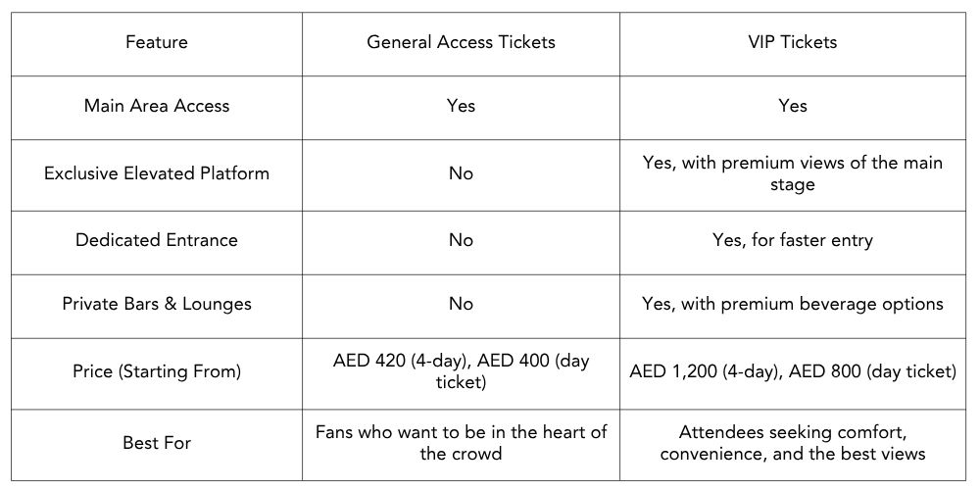Click the 'Yes, for faster entry' cell

pos(792,240)
